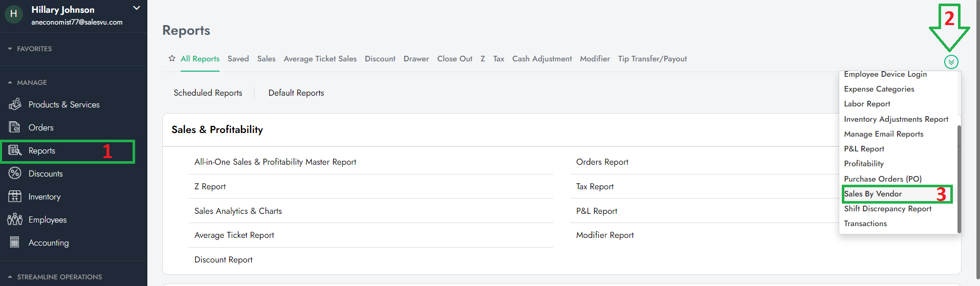Screen dimensions: 980x286
Task: Click the Inventory icon in sidebar
Action: tap(15, 196)
